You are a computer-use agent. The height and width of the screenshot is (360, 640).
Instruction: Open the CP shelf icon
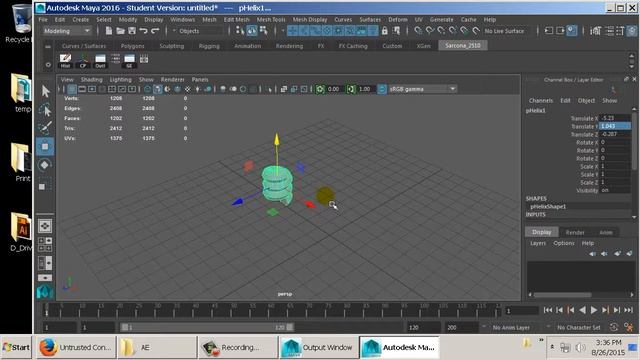point(83,60)
